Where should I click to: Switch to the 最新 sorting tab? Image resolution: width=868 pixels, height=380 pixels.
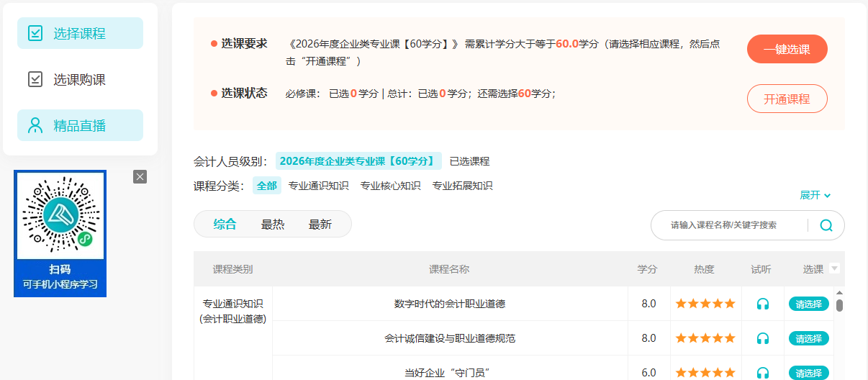[x=320, y=225]
